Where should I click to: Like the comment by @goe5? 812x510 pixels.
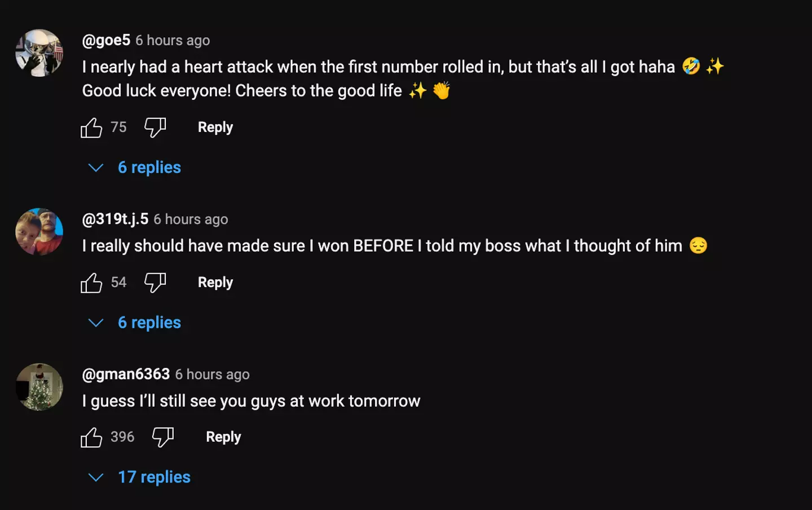pyautogui.click(x=91, y=128)
